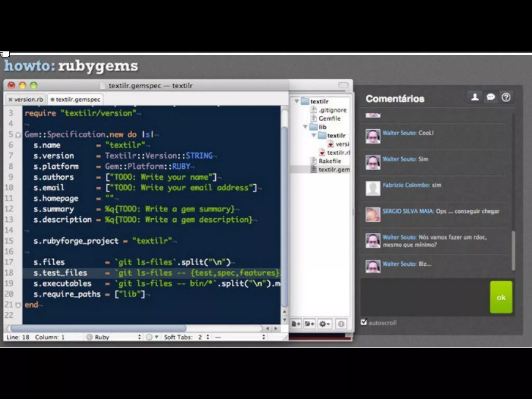
Task: Uncheck the autoscroll checkbox
Action: coord(364,322)
